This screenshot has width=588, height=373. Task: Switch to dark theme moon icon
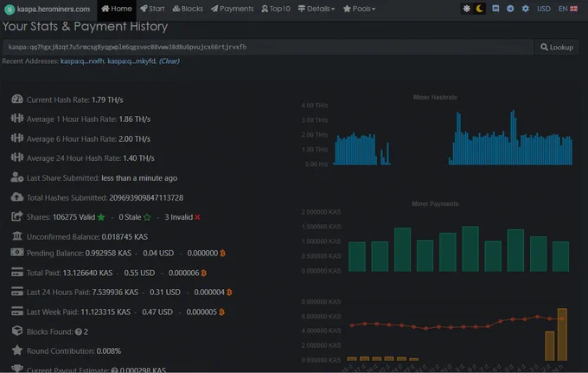point(479,9)
